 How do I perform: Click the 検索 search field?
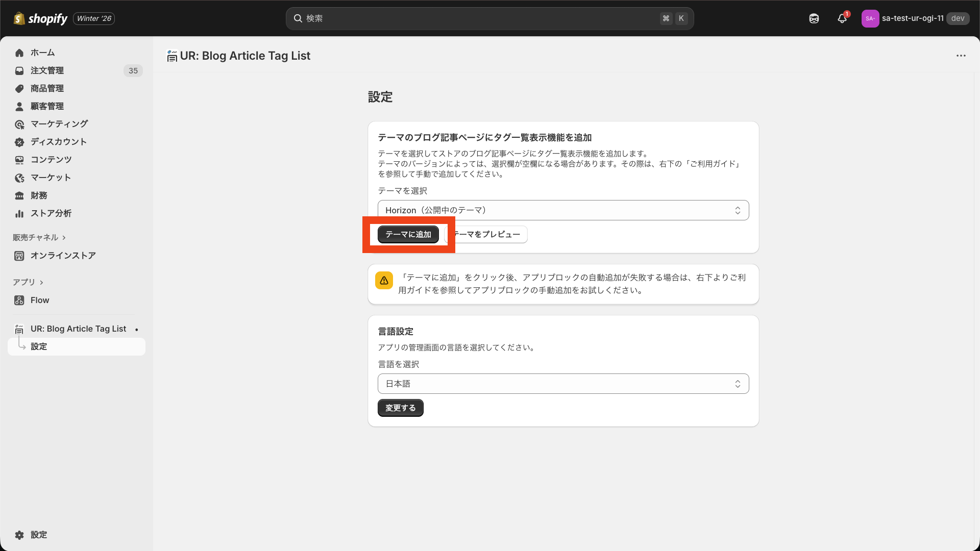click(x=489, y=18)
